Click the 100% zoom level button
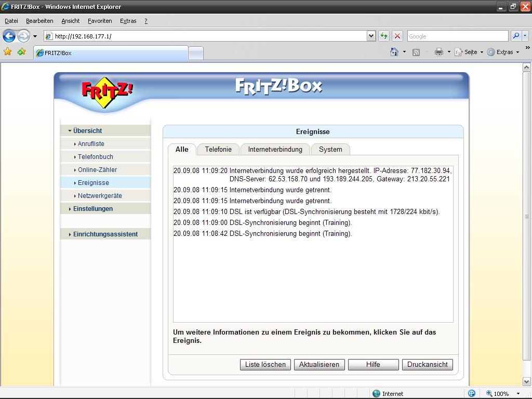The width and height of the screenshot is (532, 399). tap(497, 394)
